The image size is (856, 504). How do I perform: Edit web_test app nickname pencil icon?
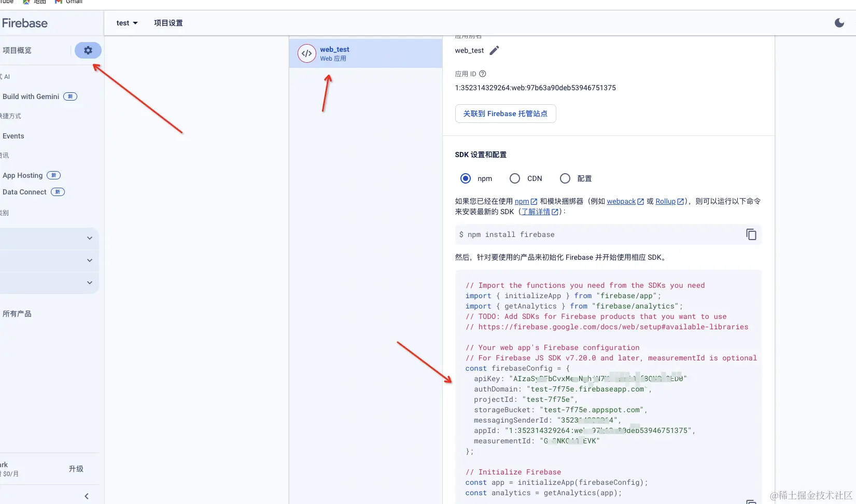click(x=494, y=50)
